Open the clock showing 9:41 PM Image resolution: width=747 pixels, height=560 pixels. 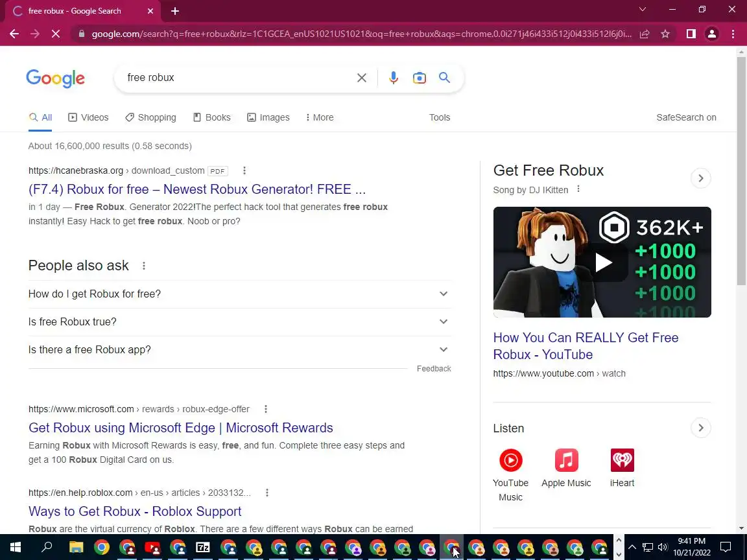point(692,547)
